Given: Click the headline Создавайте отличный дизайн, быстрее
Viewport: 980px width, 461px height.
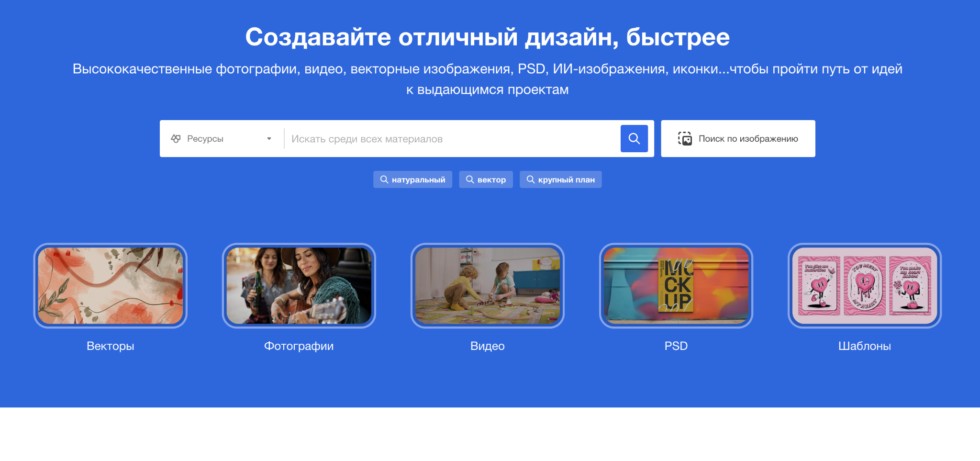Looking at the screenshot, I should click(x=488, y=37).
